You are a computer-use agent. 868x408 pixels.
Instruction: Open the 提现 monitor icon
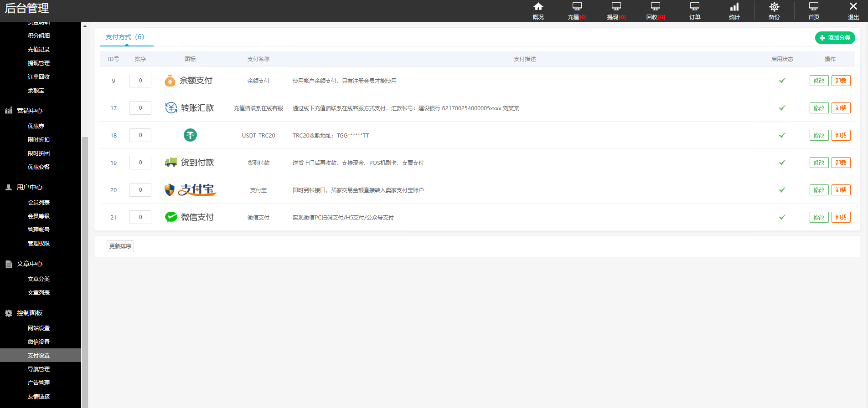pyautogui.click(x=616, y=6)
